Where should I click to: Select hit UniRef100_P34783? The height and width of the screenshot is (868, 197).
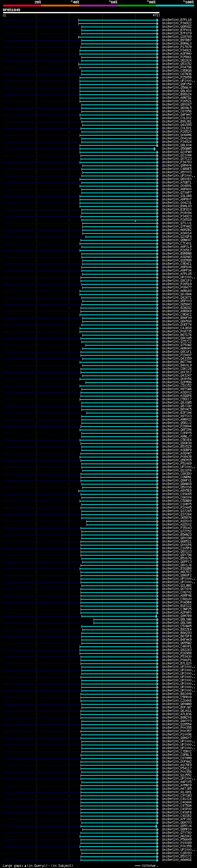tap(176, 162)
